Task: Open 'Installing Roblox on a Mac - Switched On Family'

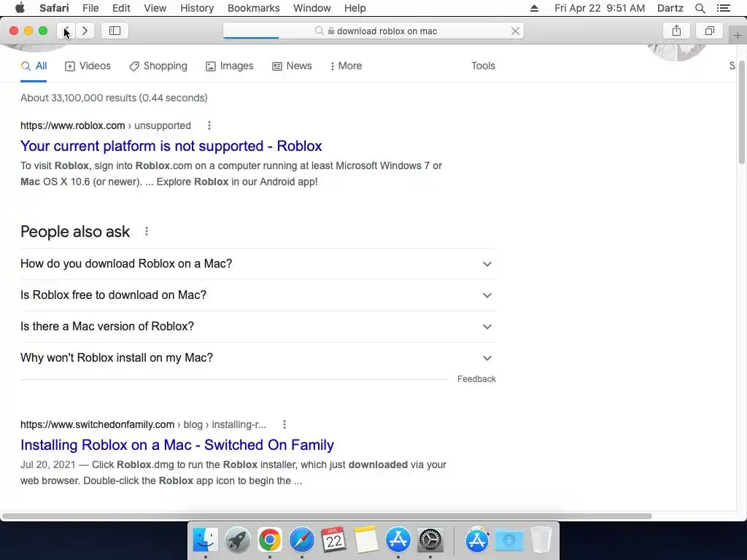Action: (177, 446)
